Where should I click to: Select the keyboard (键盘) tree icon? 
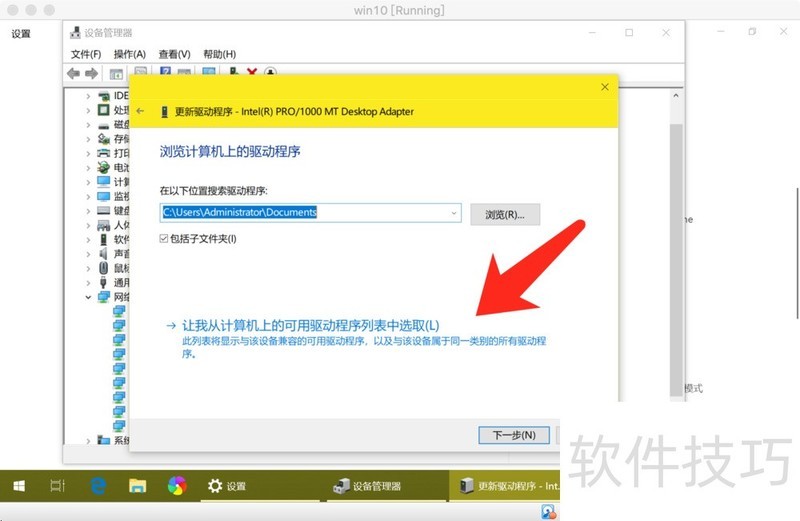[x=104, y=210]
